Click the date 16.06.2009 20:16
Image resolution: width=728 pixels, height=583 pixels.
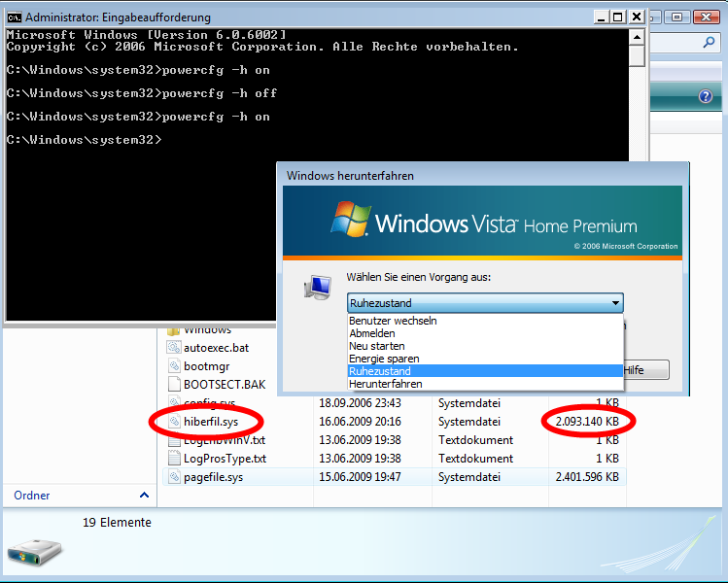pos(360,422)
